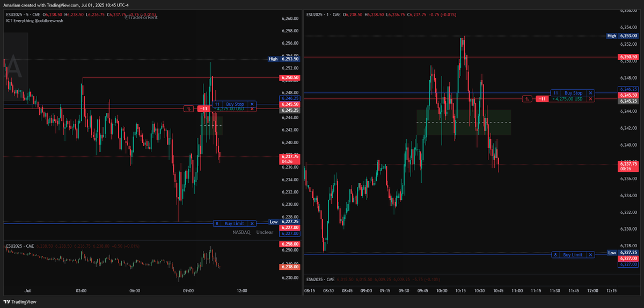Click the red -11 position size on left chart

point(203,109)
